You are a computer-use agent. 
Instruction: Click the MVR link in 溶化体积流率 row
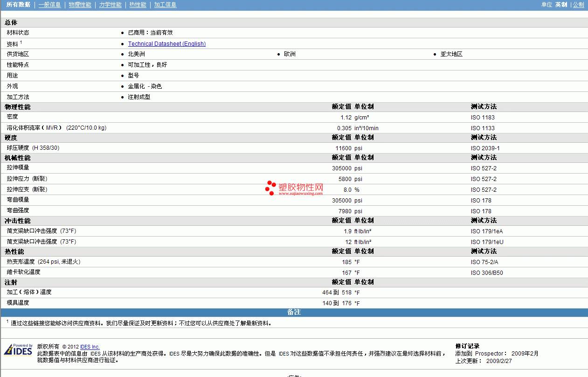(x=52, y=128)
